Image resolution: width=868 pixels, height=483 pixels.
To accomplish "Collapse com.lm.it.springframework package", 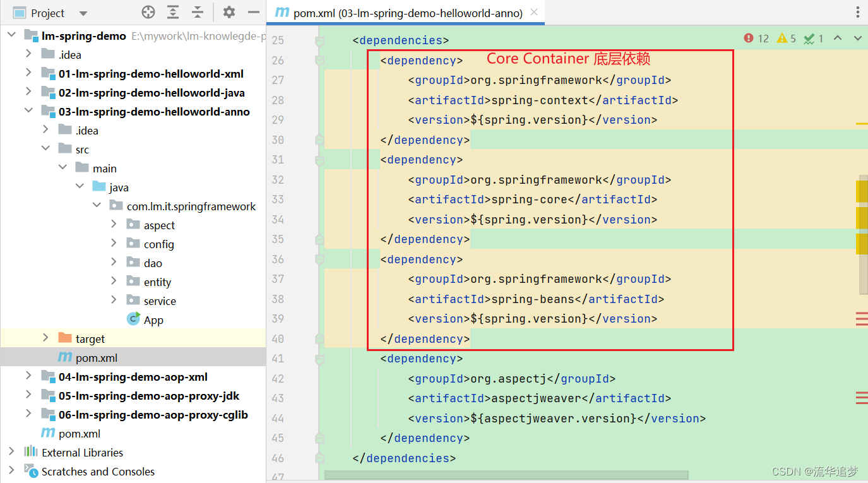I will coord(97,206).
